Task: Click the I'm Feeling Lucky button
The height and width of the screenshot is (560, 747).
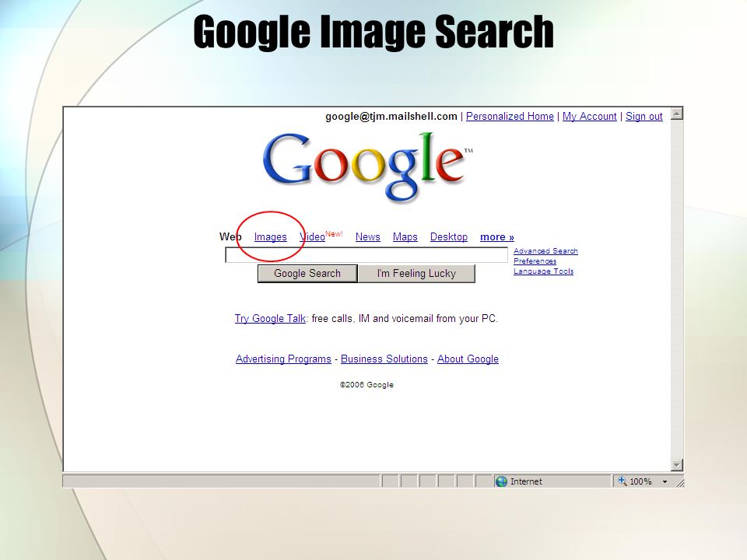Action: tap(416, 273)
